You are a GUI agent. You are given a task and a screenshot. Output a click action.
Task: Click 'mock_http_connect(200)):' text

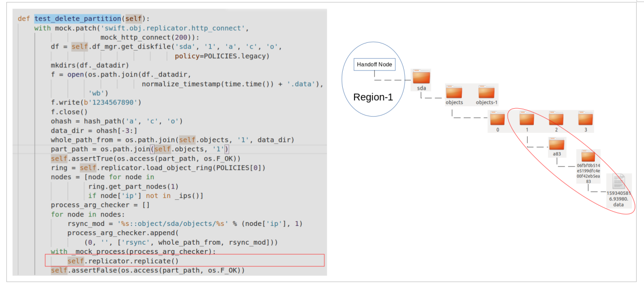(x=150, y=37)
